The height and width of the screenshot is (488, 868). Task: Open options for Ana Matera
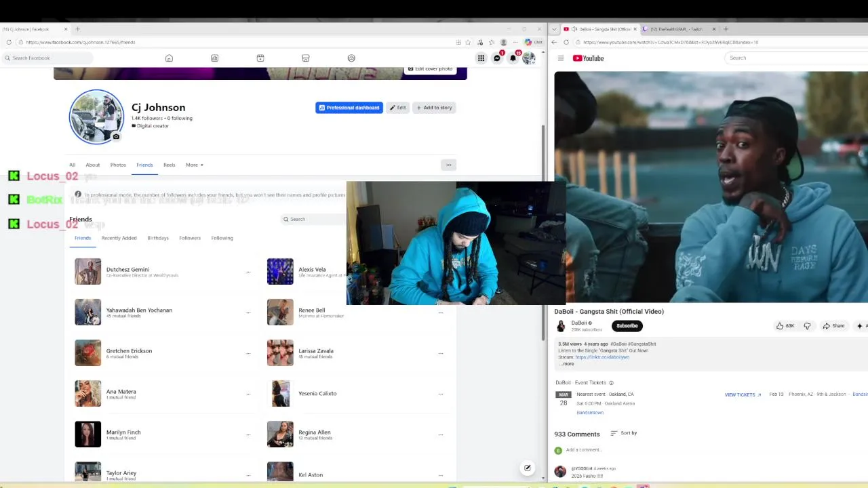248,394
